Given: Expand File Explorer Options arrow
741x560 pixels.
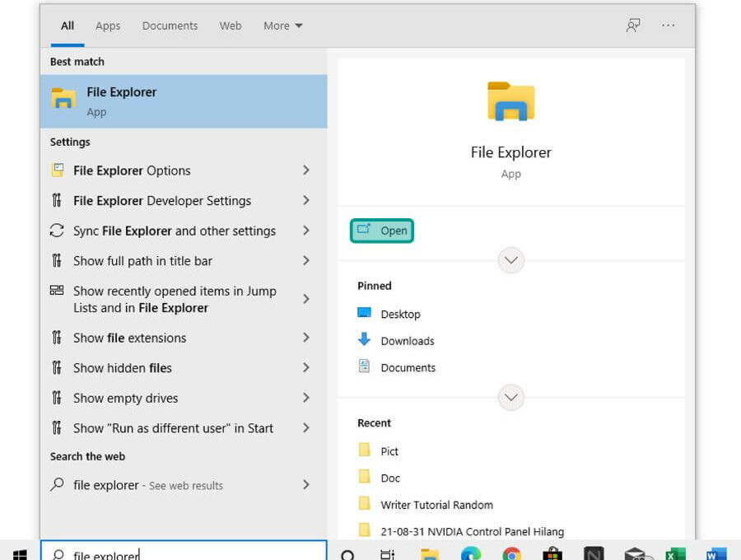Looking at the screenshot, I should click(x=306, y=170).
